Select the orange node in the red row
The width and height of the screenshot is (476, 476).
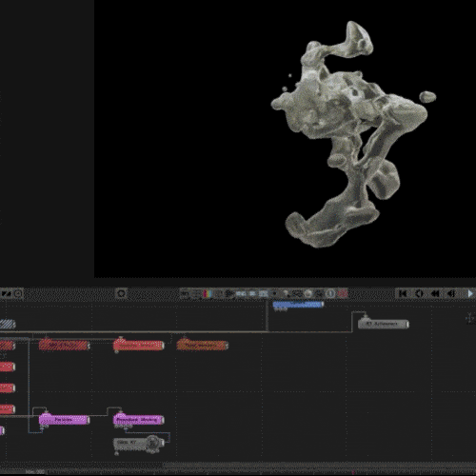click(203, 345)
